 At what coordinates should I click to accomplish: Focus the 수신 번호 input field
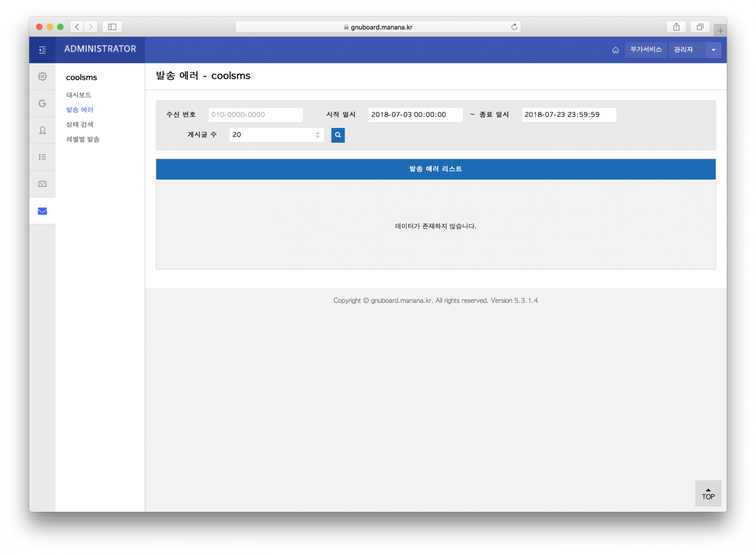tap(256, 115)
